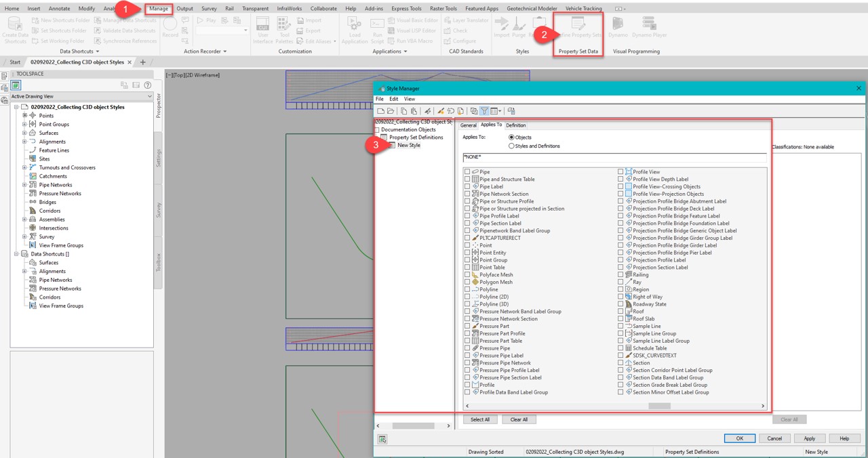Image resolution: width=868 pixels, height=458 pixels.
Task: Expand the Turnouts and Crossovers node
Action: pyautogui.click(x=25, y=167)
